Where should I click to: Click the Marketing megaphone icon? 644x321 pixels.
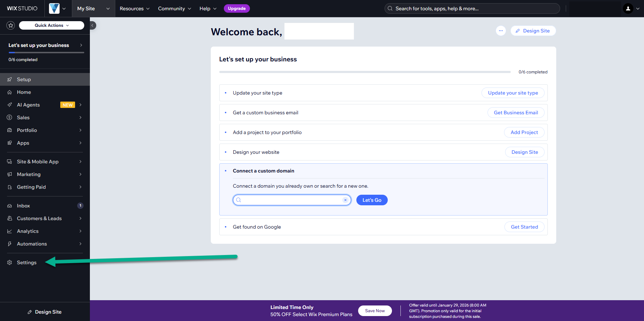pos(10,174)
